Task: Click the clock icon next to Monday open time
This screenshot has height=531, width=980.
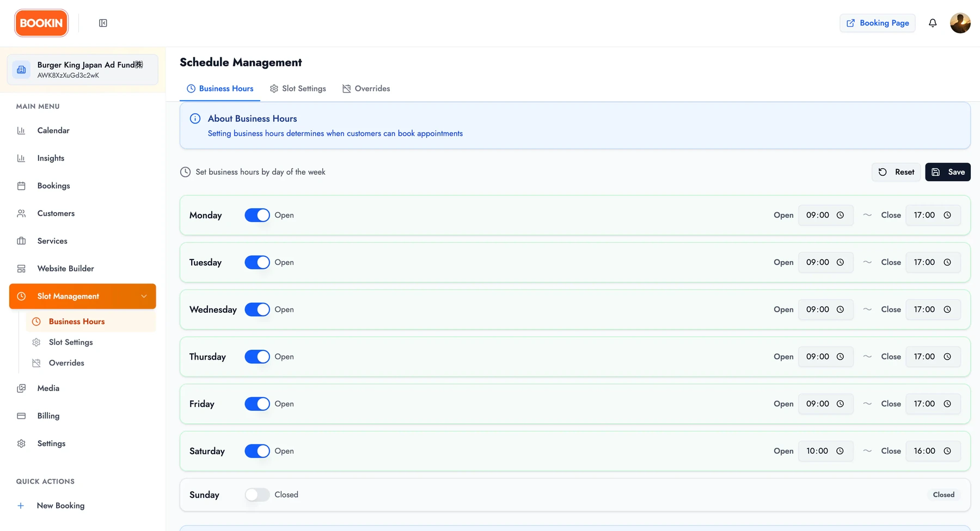Action: (x=840, y=215)
